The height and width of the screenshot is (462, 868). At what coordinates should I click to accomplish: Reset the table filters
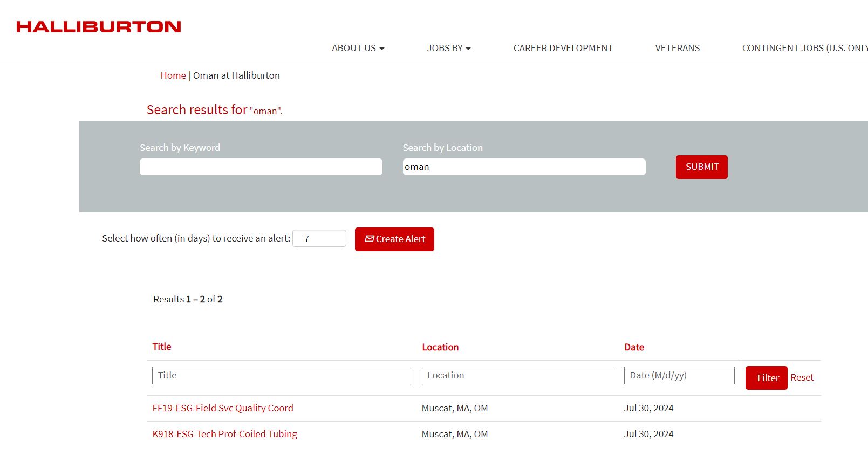(802, 377)
